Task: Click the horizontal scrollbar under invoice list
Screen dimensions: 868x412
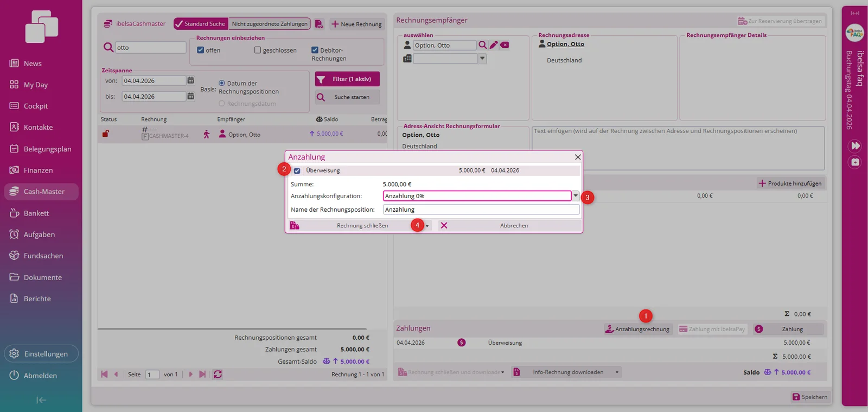Action: [232, 329]
